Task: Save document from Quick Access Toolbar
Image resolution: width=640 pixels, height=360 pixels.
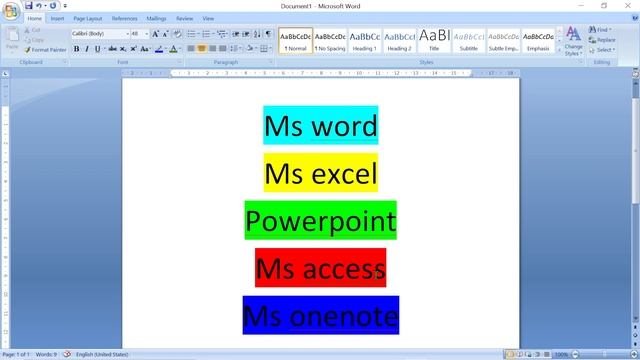Action: [x=28, y=6]
